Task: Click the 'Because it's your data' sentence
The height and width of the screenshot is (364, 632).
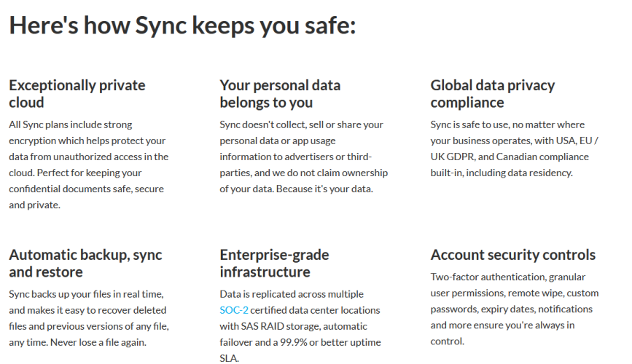Action: coord(324,189)
